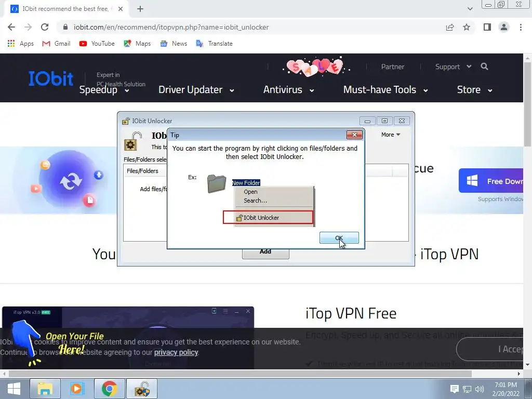Click the Windows Start button
Image resolution: width=532 pixels, height=399 pixels.
[14, 389]
